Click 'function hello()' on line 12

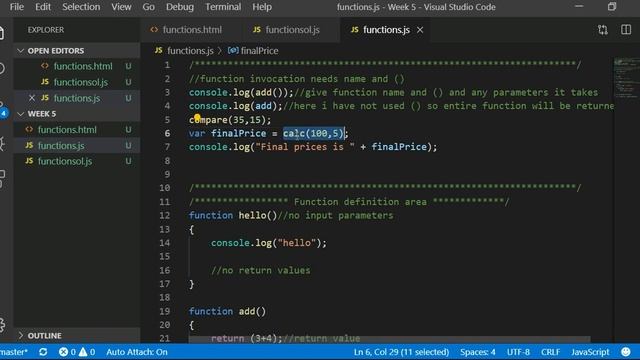[233, 215]
